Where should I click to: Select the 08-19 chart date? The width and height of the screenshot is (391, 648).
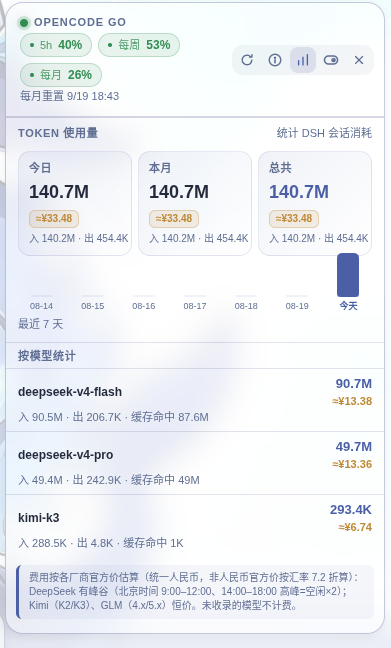[297, 306]
